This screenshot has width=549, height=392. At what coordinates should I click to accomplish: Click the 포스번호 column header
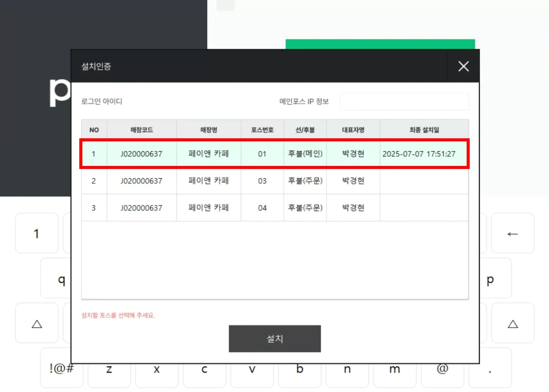coord(262,130)
